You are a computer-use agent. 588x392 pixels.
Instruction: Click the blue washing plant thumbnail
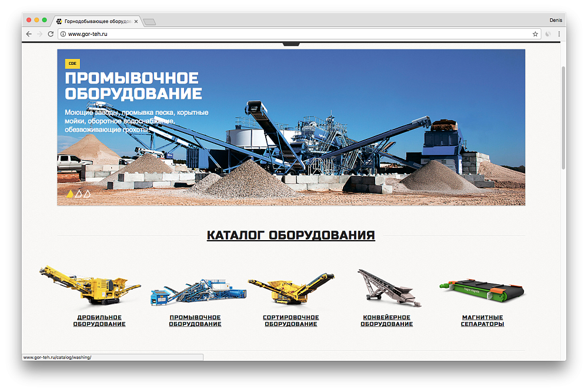198,293
